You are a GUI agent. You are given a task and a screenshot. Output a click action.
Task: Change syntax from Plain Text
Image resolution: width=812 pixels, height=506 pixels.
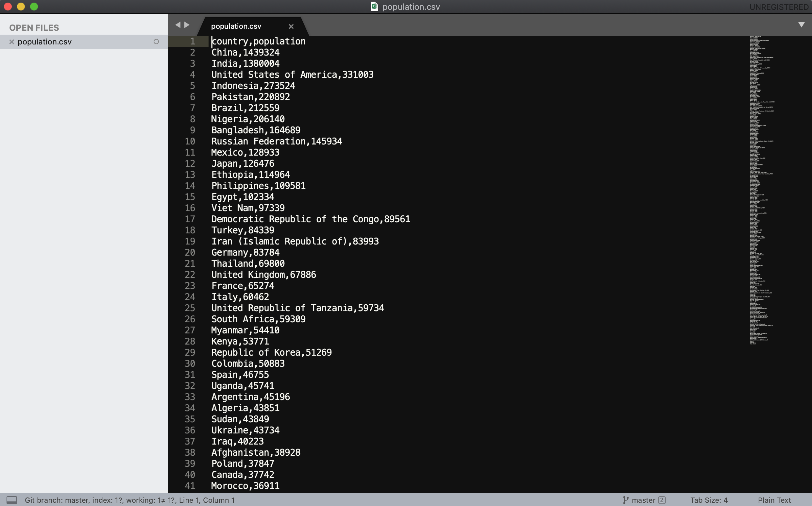774,500
